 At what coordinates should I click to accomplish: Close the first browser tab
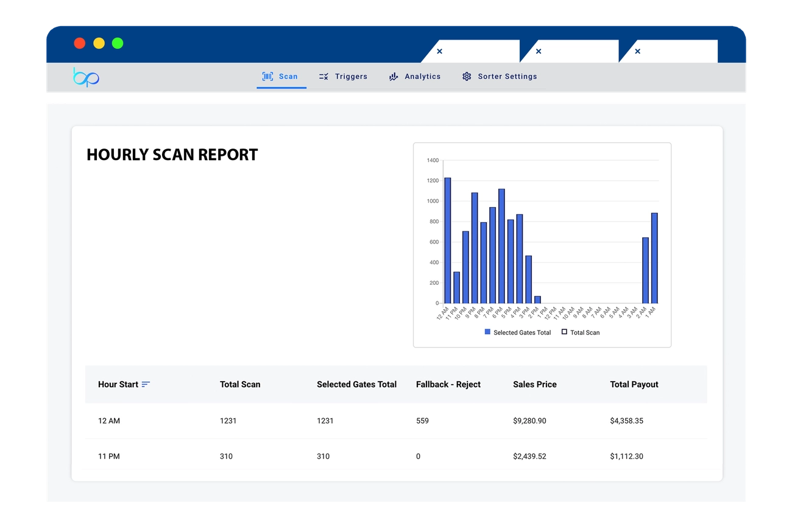point(440,52)
